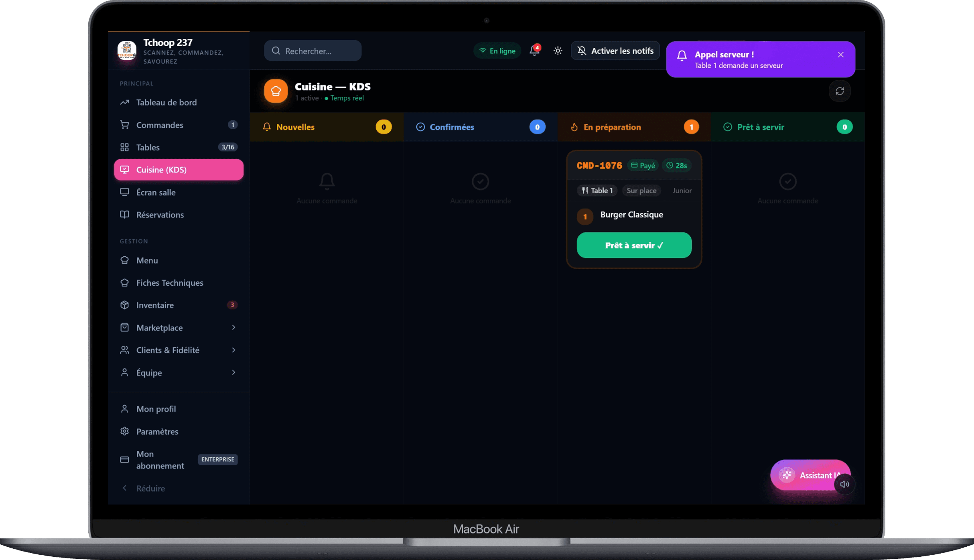Screen dimensions: 974x560
Task: Open Fiches Techniques
Action: click(x=179, y=283)
